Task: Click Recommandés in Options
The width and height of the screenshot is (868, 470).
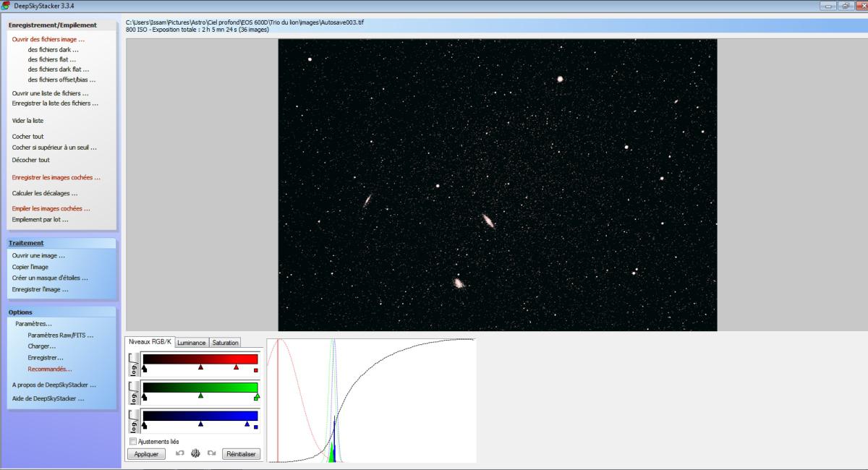Action: pyautogui.click(x=50, y=369)
